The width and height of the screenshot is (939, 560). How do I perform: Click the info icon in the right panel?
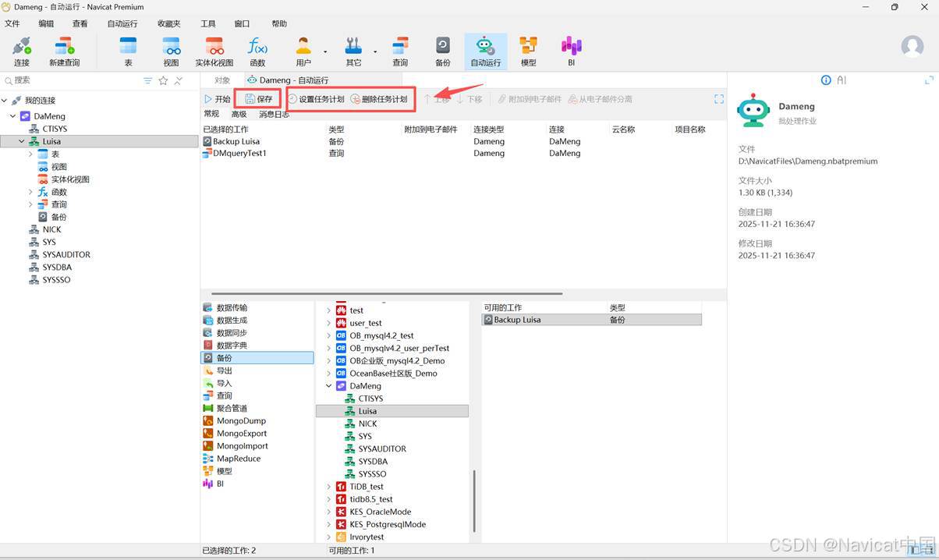pyautogui.click(x=826, y=80)
